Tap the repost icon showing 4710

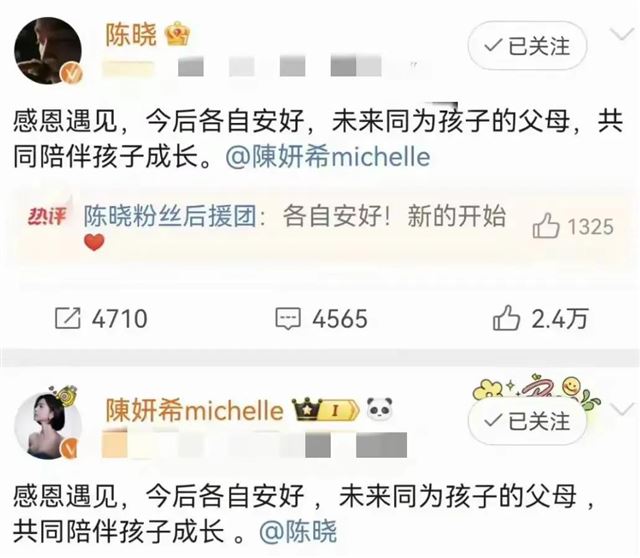68,319
